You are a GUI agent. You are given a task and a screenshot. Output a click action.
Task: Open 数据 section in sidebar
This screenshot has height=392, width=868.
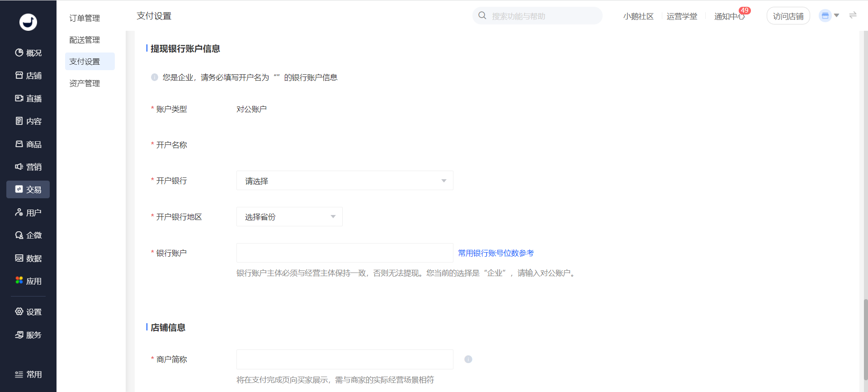coord(28,258)
